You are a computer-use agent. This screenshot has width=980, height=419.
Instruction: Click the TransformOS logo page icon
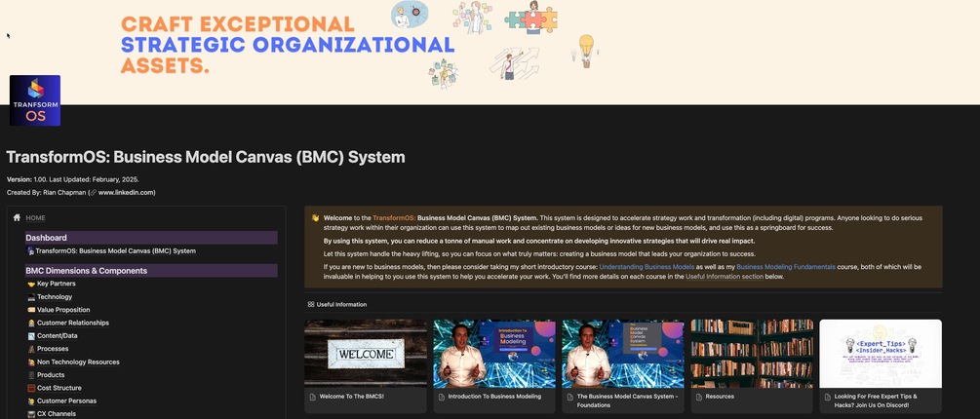(x=35, y=100)
